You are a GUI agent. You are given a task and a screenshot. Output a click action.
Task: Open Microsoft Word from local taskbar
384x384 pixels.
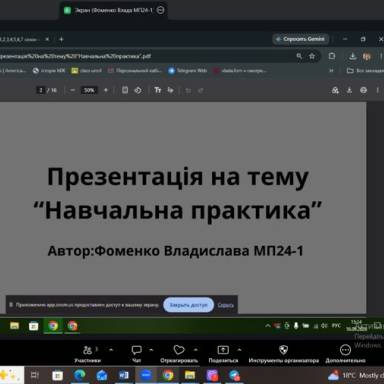(124, 375)
